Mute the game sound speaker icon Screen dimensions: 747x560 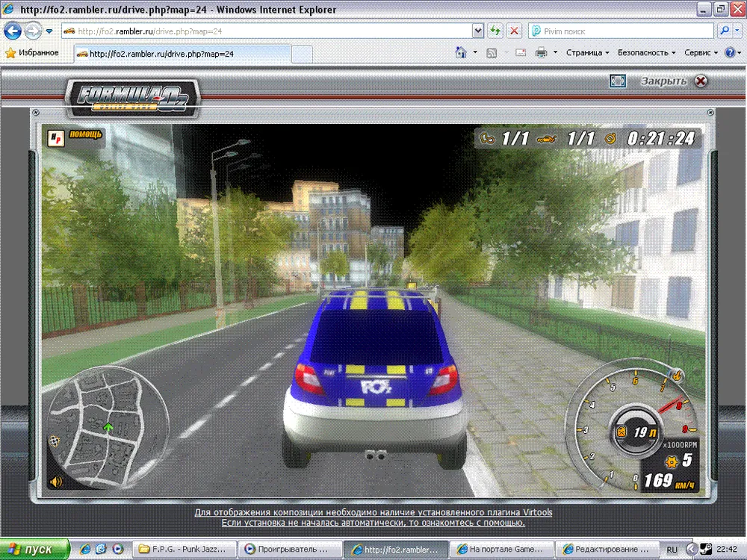tap(55, 482)
